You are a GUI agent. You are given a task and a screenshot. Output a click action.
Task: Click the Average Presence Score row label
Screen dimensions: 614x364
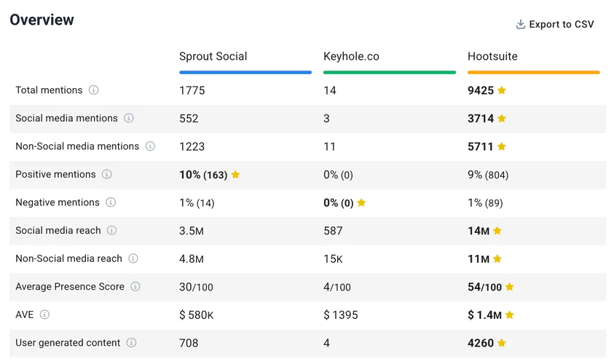pyautogui.click(x=70, y=287)
